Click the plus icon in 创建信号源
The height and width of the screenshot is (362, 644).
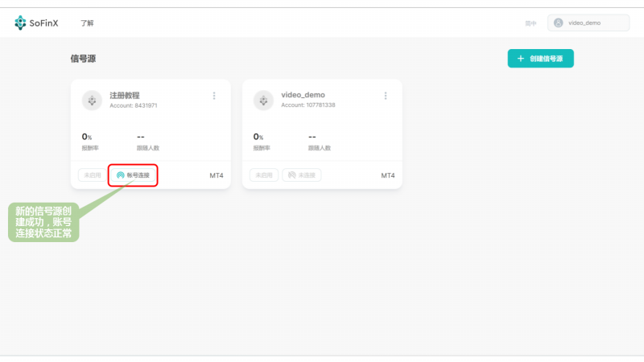(x=521, y=59)
